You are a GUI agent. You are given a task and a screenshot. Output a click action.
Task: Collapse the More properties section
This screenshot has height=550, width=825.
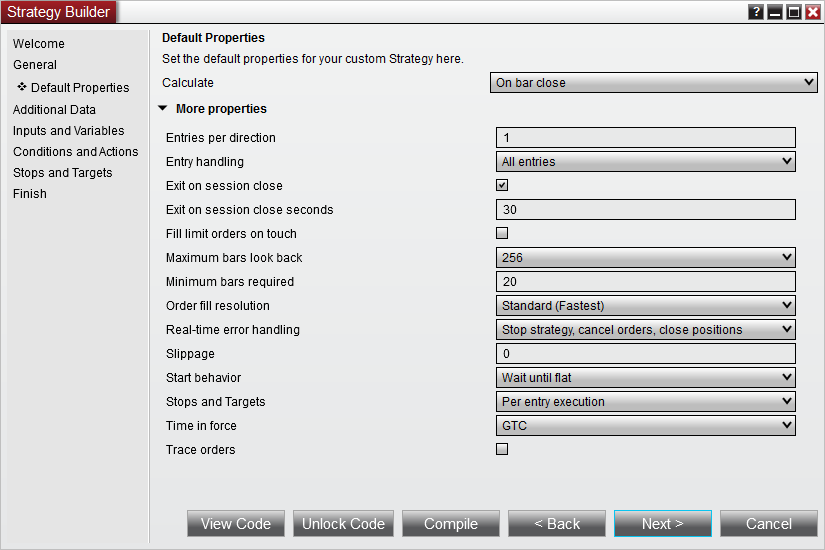pos(163,108)
